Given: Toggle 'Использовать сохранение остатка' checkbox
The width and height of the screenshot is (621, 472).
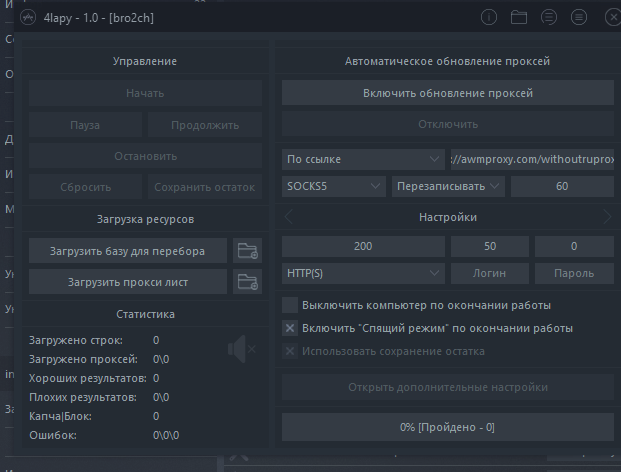Looking at the screenshot, I should (x=290, y=351).
